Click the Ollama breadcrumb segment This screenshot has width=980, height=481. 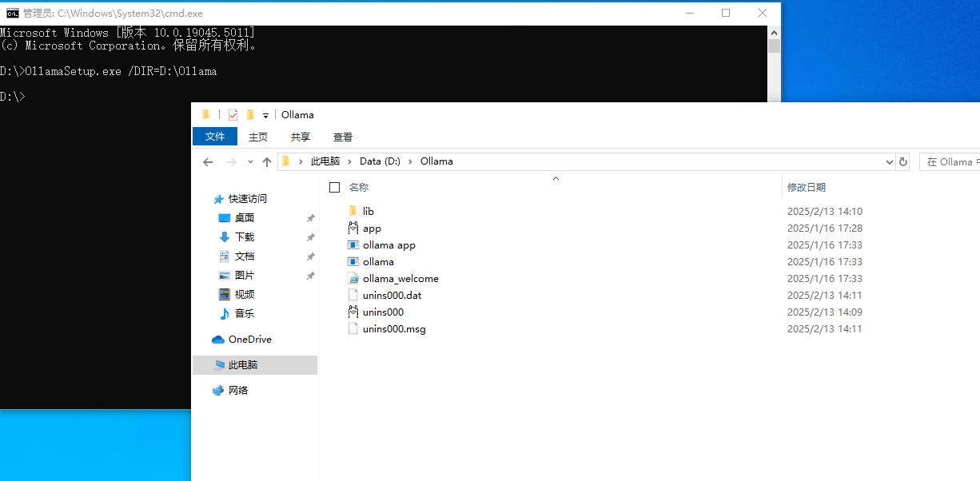pyautogui.click(x=436, y=161)
